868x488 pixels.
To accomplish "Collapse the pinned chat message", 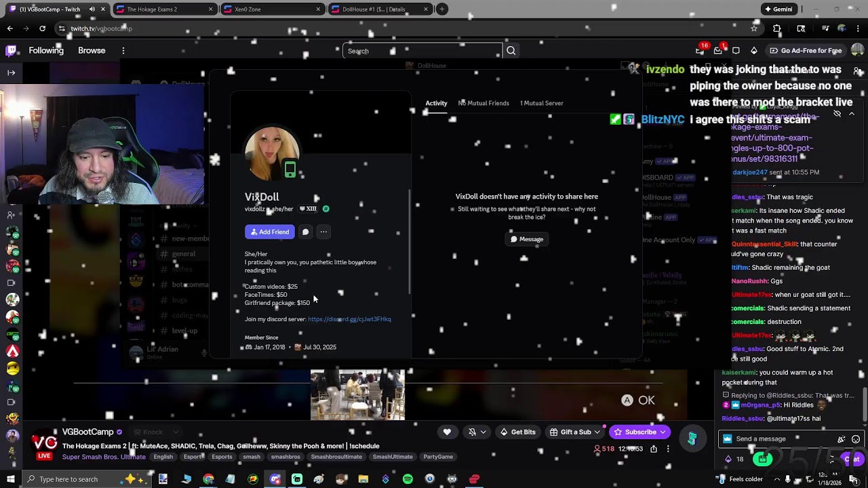I will [852, 114].
